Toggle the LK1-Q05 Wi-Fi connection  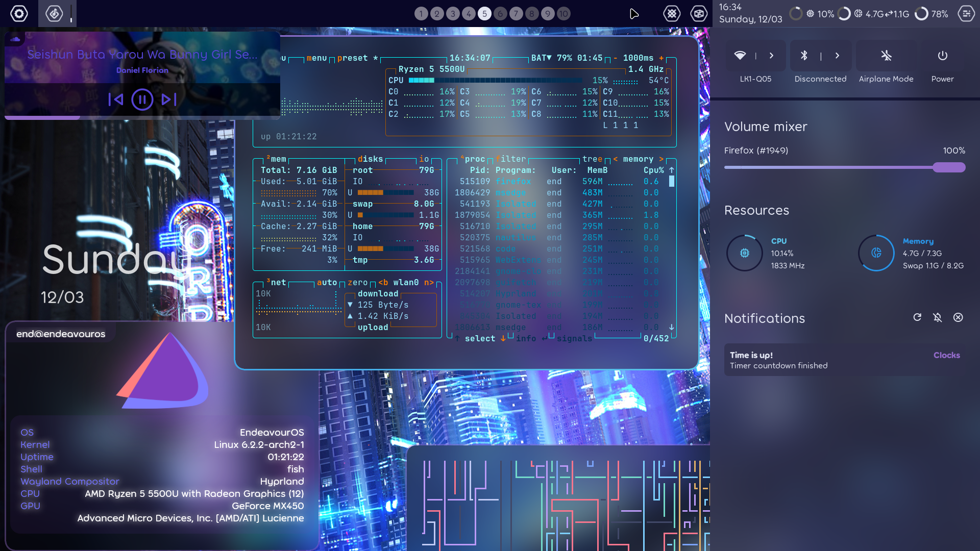(x=740, y=56)
